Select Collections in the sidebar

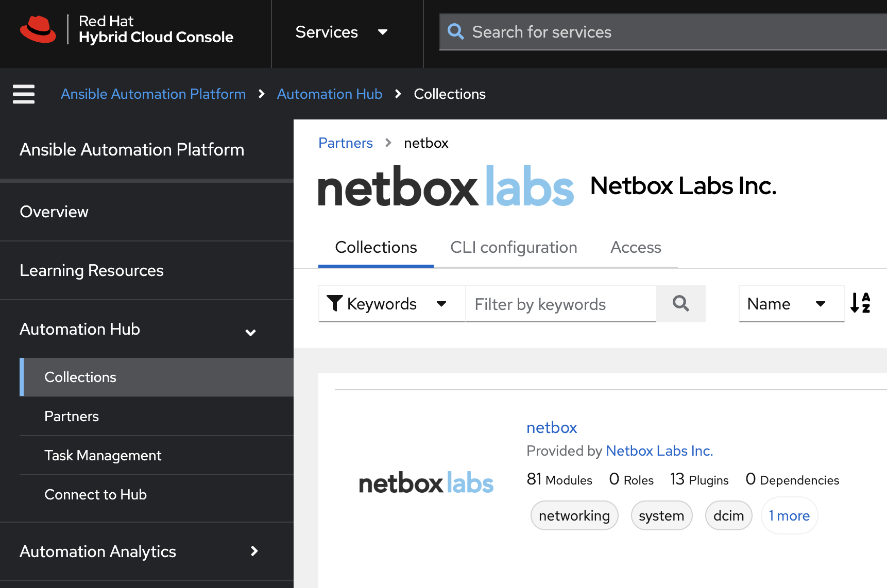(157, 377)
